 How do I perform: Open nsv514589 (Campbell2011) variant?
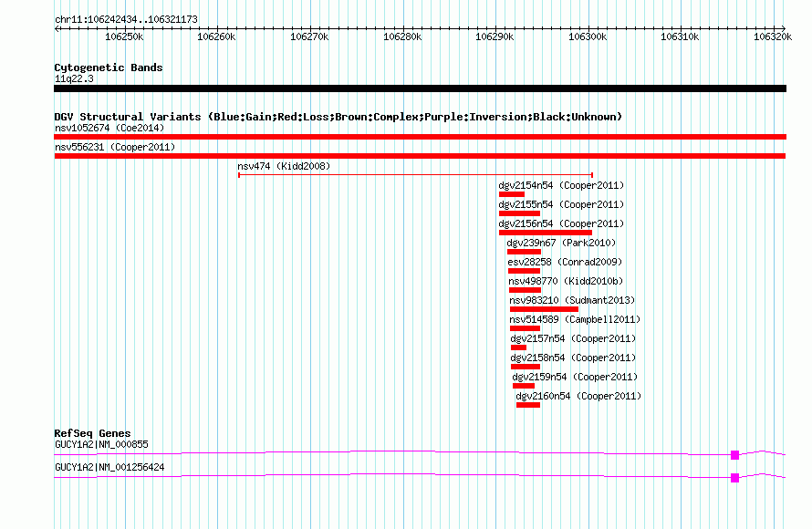pyautogui.click(x=575, y=319)
